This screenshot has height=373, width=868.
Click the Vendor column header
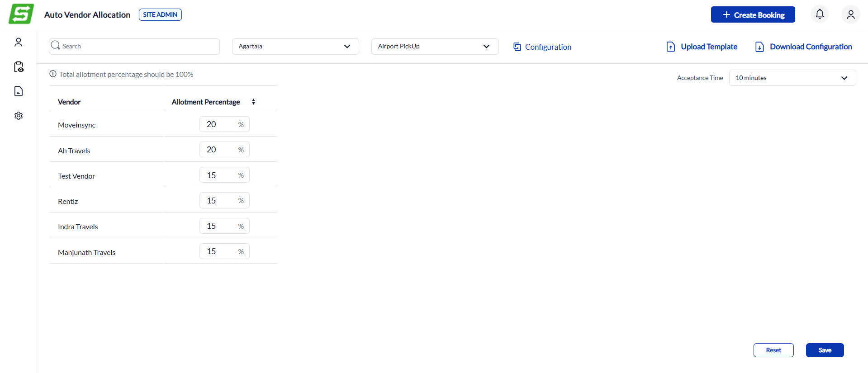(69, 102)
